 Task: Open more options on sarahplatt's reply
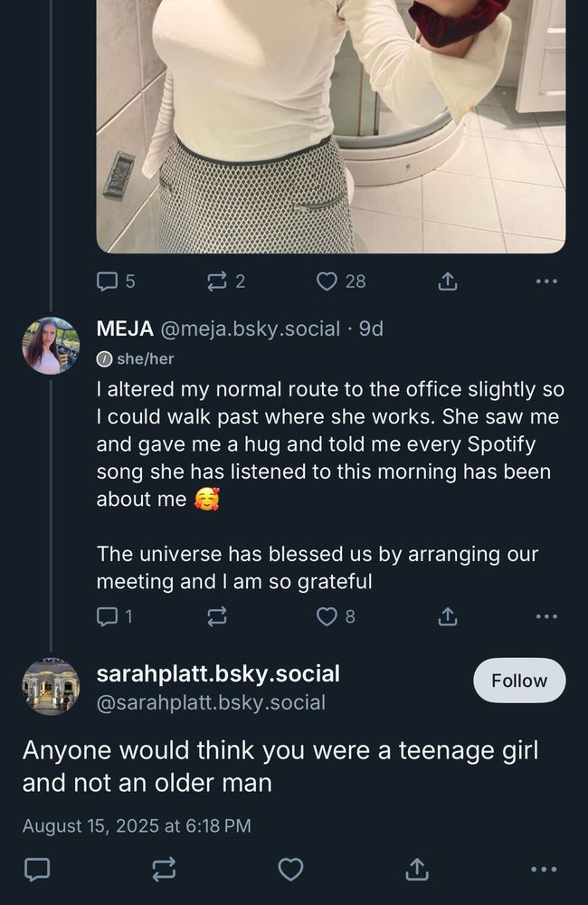pos(544,870)
